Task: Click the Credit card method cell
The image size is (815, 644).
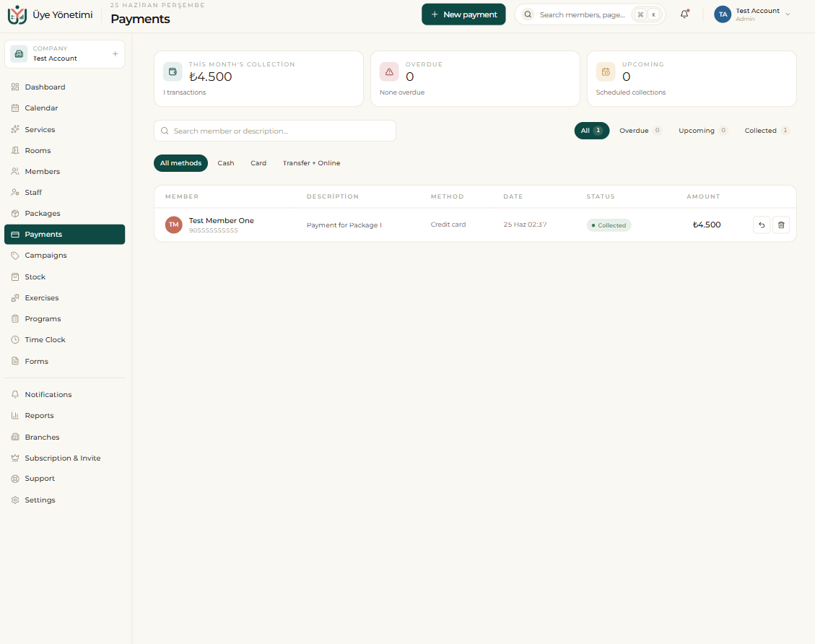Action: 448,225
